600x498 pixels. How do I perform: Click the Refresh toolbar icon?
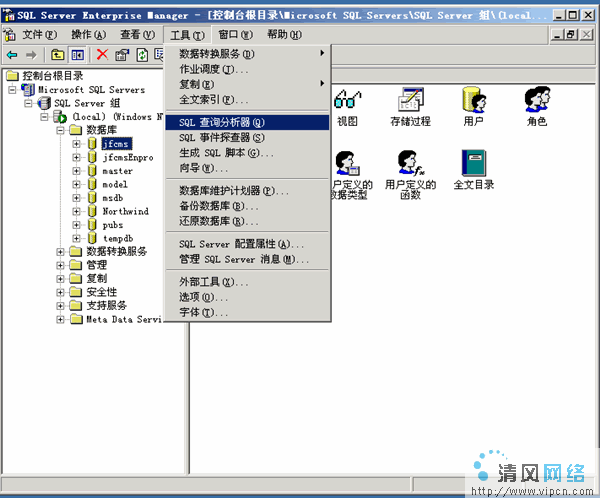pyautogui.click(x=142, y=55)
